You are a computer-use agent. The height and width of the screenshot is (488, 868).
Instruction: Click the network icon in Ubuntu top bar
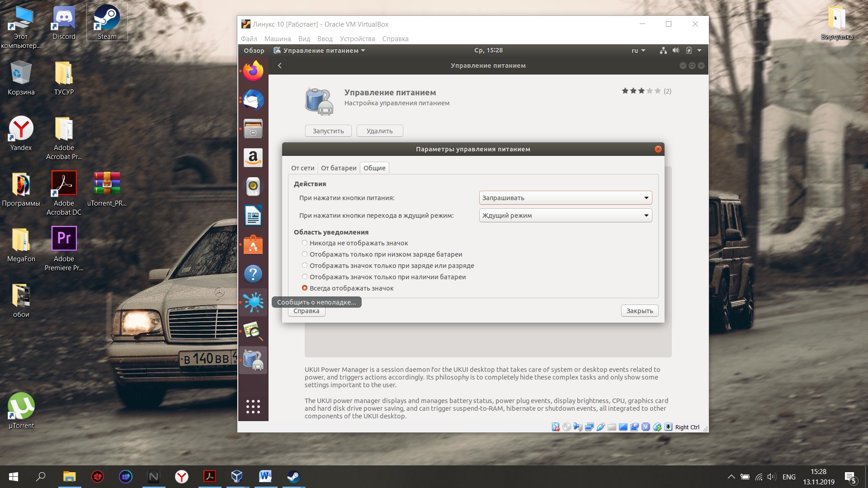[x=663, y=51]
